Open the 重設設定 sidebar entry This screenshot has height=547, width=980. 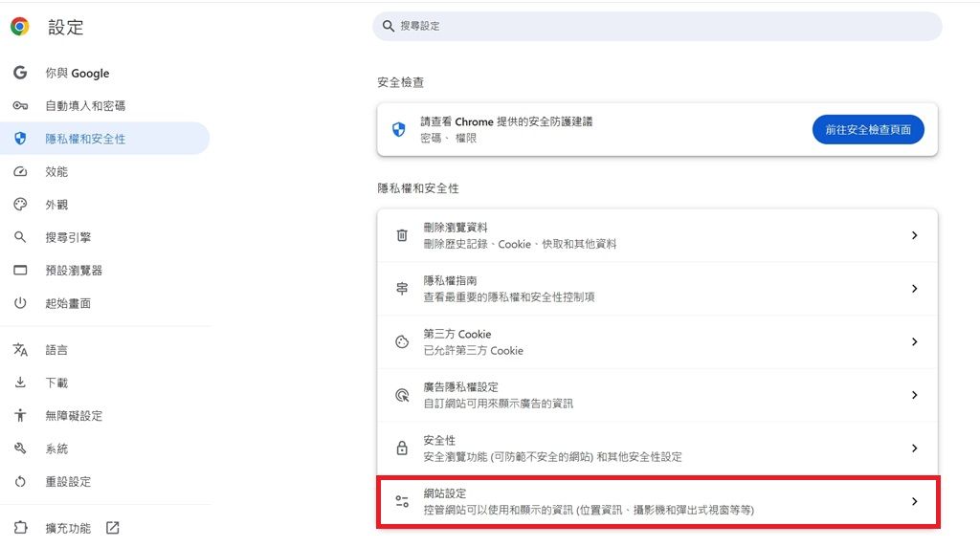coord(68,482)
